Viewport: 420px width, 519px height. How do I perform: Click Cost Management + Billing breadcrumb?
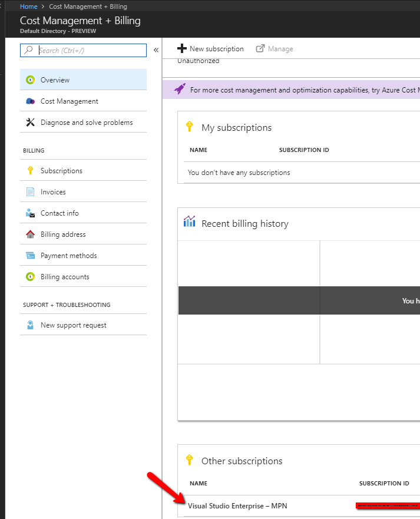(88, 6)
